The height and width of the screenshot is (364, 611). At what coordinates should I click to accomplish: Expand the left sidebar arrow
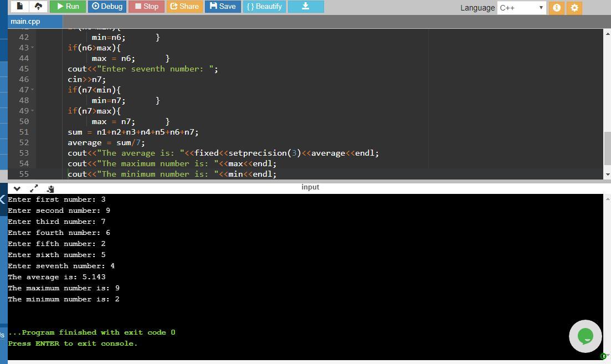[x=3, y=200]
